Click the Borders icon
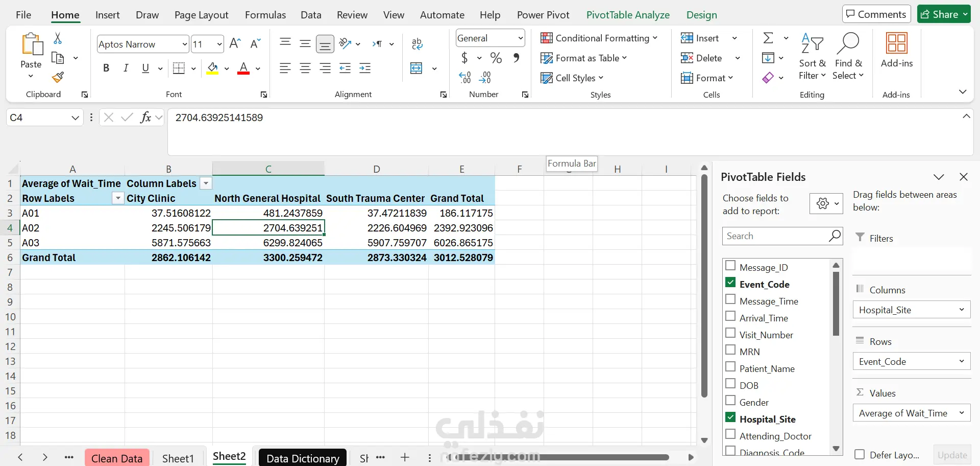980x466 pixels. tap(179, 68)
